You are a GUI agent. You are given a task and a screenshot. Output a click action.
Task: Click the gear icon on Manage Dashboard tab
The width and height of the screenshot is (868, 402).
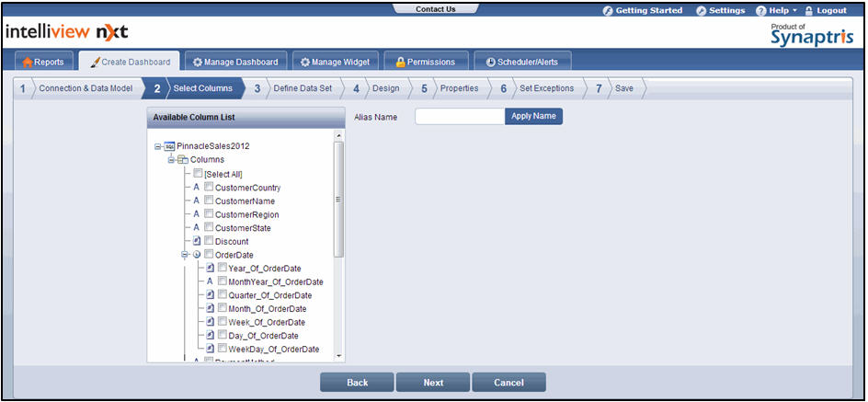coord(198,63)
